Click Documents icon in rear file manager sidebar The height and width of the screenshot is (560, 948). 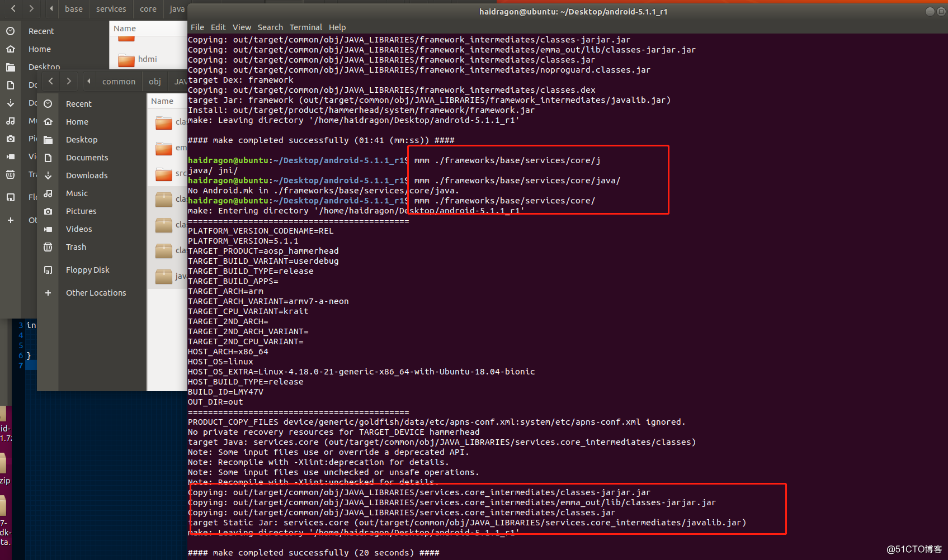[11, 85]
